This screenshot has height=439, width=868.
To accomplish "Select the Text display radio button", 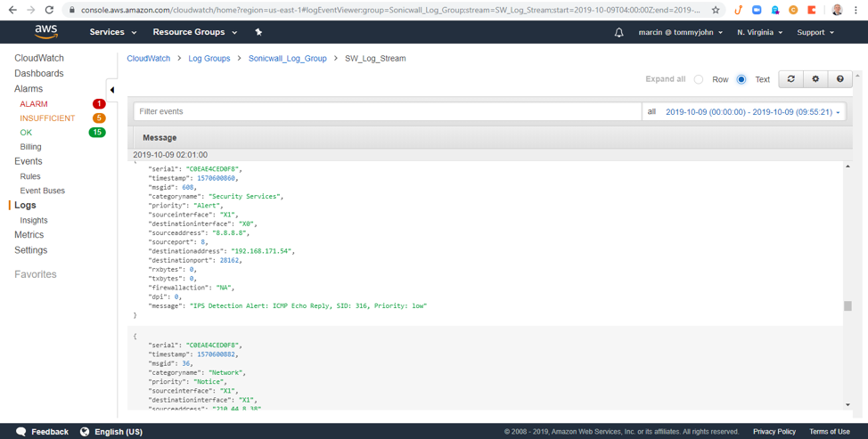I will click(x=741, y=79).
